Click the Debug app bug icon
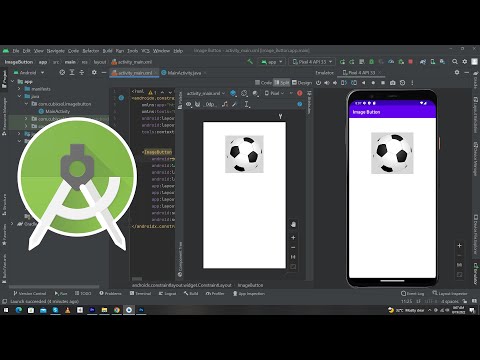The height and width of the screenshot is (360, 480). pos(372,62)
